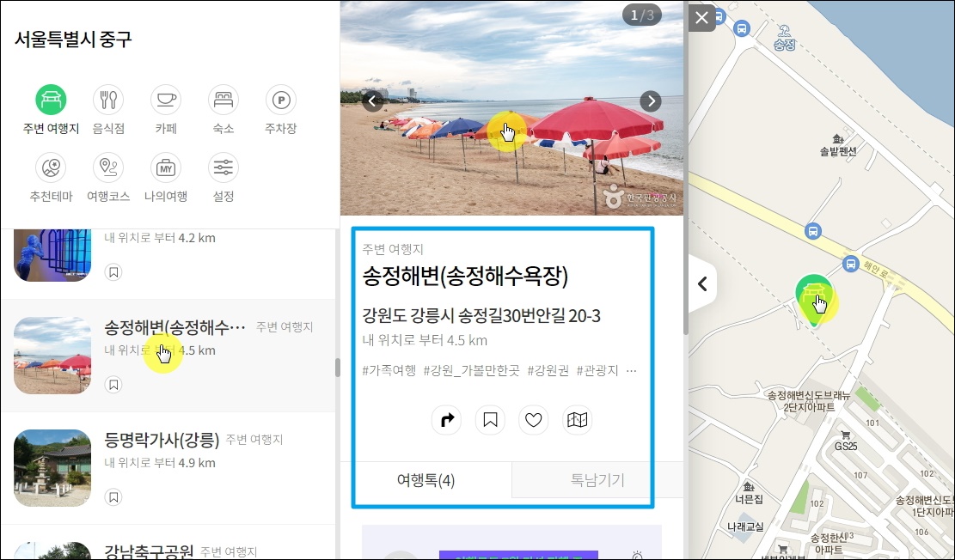
Task: Click the 나래교실 map label
Action: pos(745,527)
